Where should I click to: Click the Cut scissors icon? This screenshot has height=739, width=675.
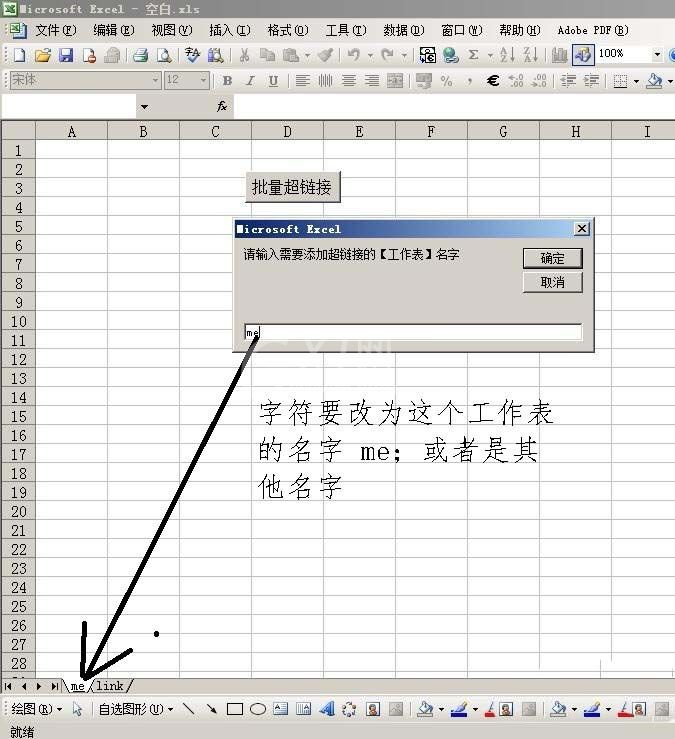(x=244, y=55)
